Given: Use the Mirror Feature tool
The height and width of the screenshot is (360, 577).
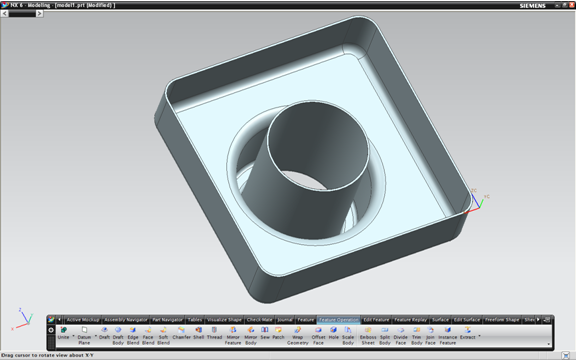Looking at the screenshot, I should point(233,336).
